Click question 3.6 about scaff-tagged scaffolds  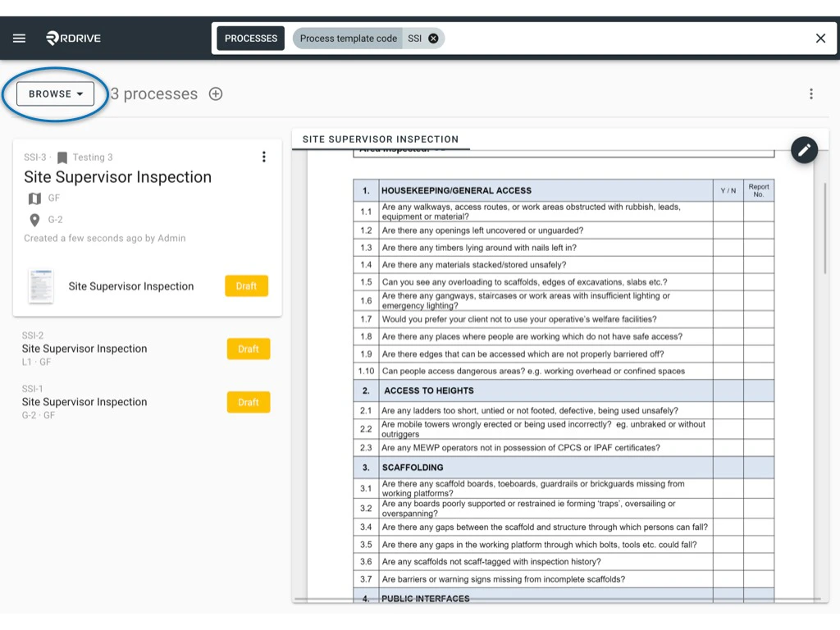(491, 562)
